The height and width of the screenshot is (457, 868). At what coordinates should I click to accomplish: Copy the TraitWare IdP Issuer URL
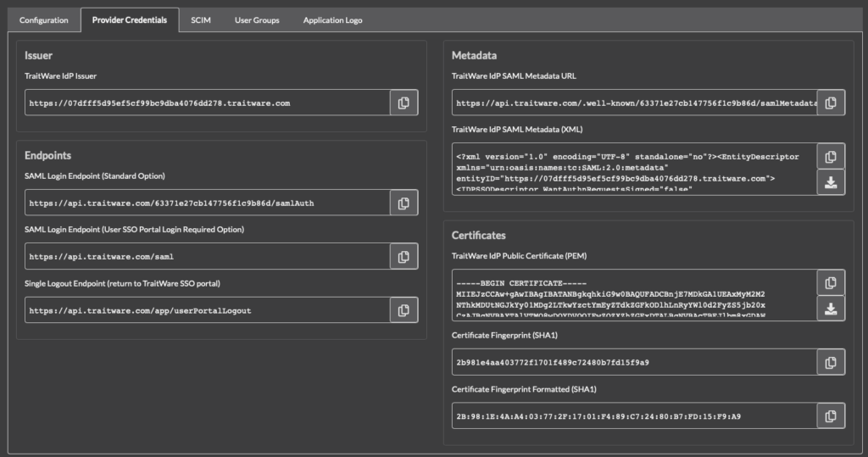[403, 103]
